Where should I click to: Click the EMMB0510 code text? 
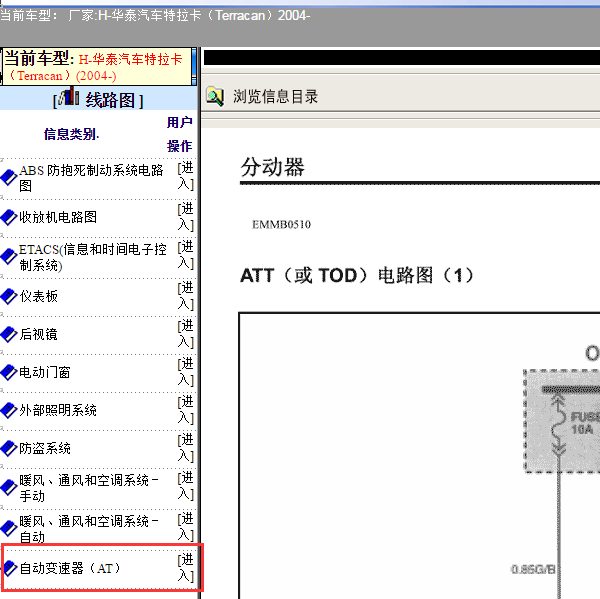(x=281, y=224)
